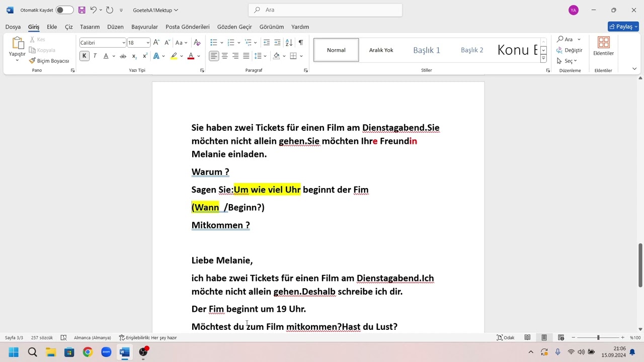The height and width of the screenshot is (362, 644).
Task: Decrease paragraph indent
Action: 267,43
